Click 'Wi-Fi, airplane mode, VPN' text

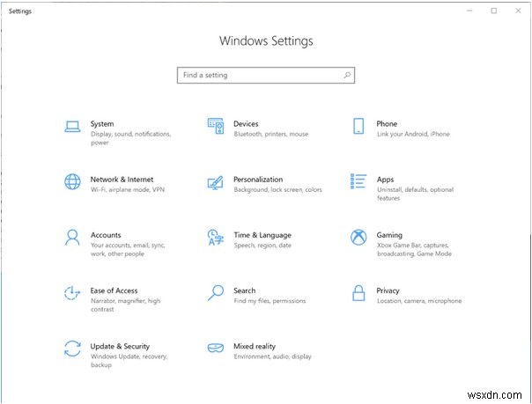click(128, 189)
